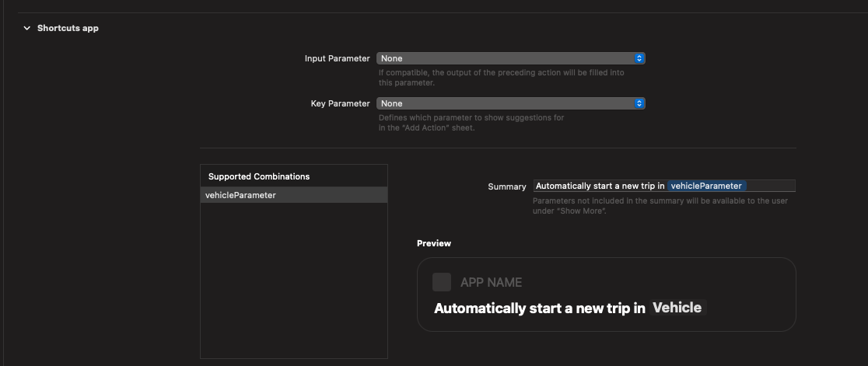Viewport: 868px width, 366px height.
Task: Click the gray app icon placeholder in Preview
Action: click(442, 282)
